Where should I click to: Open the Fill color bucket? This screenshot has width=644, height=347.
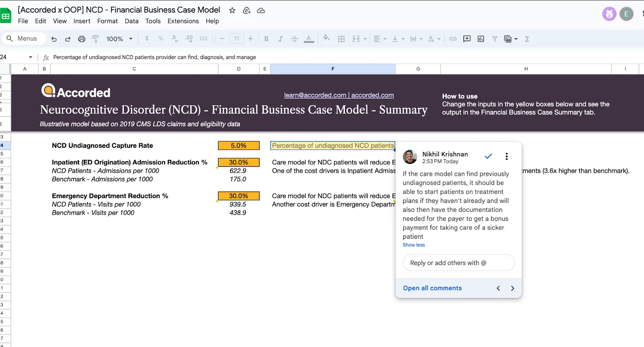point(326,38)
